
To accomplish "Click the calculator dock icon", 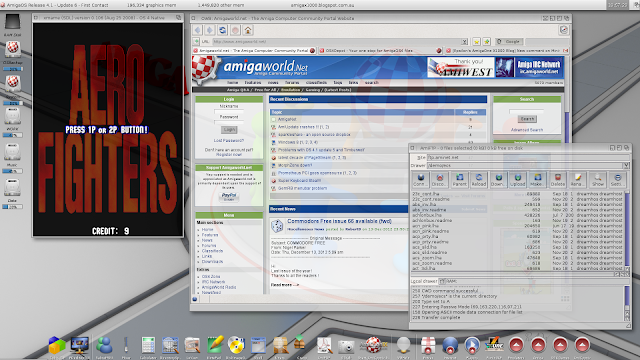I will point(148,346).
